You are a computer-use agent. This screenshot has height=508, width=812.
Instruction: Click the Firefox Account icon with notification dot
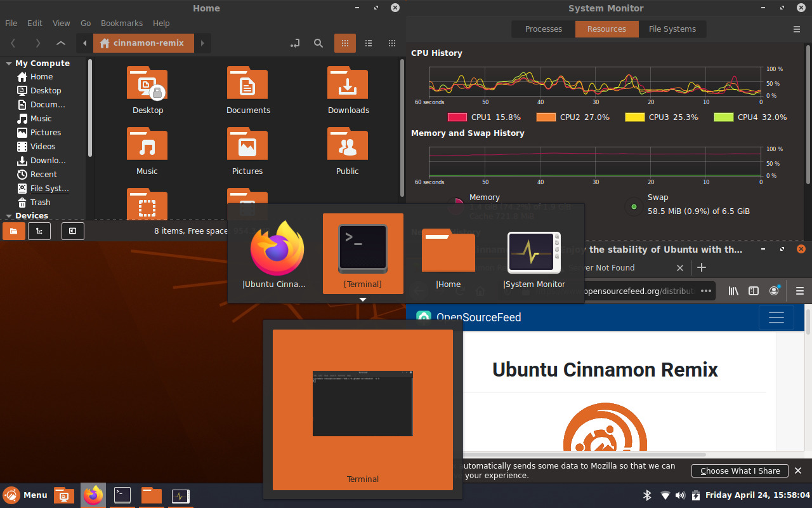tap(774, 291)
